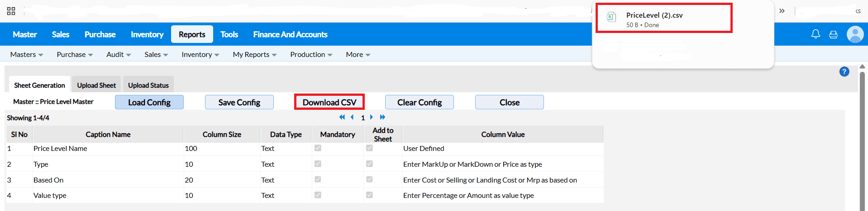
Task: Click the notification bell icon
Action: pyautogui.click(x=816, y=34)
